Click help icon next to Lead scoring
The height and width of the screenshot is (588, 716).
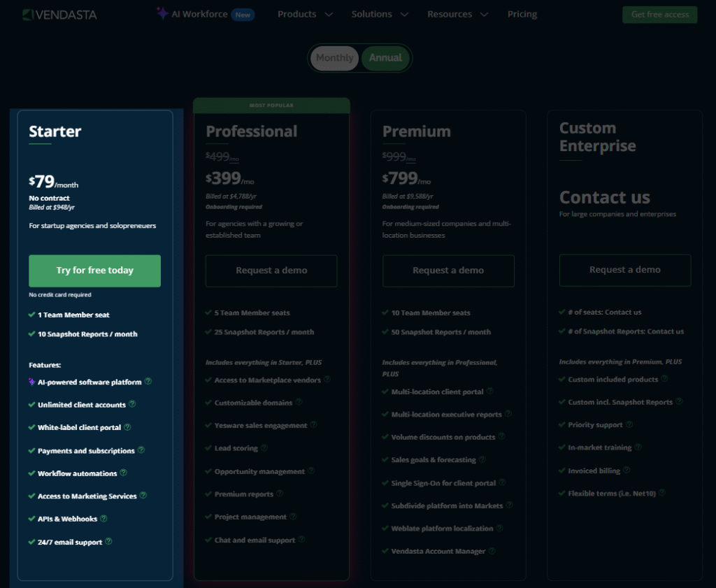[264, 447]
